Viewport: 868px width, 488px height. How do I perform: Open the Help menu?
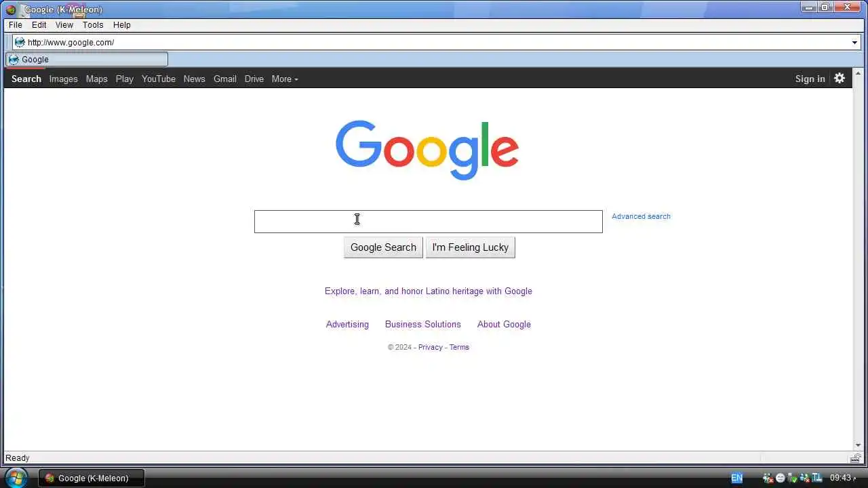coord(122,25)
